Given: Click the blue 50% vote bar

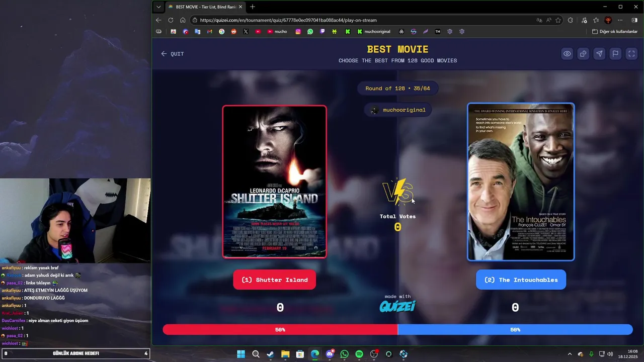Looking at the screenshot, I should tap(515, 330).
